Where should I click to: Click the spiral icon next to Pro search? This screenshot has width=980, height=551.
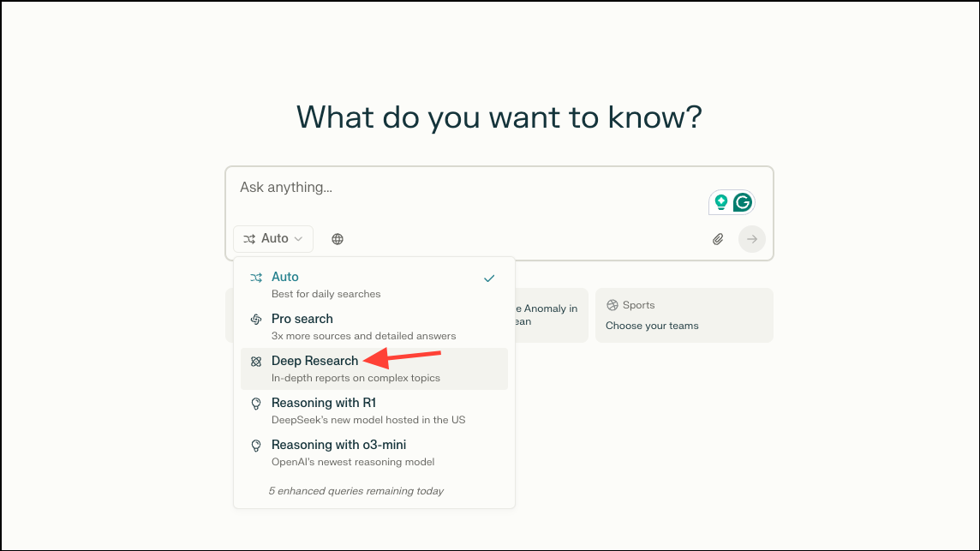255,319
